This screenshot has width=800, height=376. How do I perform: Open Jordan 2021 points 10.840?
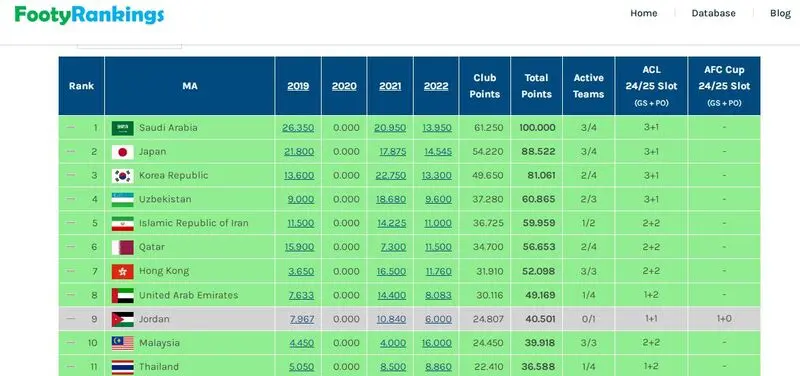tap(391, 319)
